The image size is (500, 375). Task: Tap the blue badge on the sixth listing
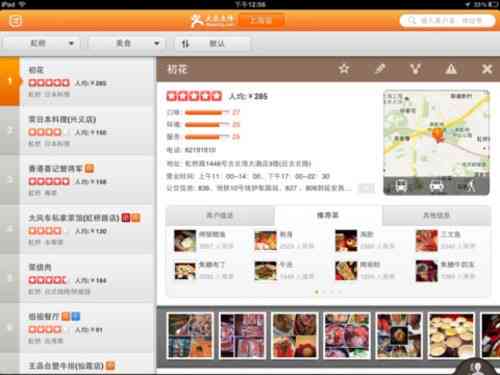(76, 316)
